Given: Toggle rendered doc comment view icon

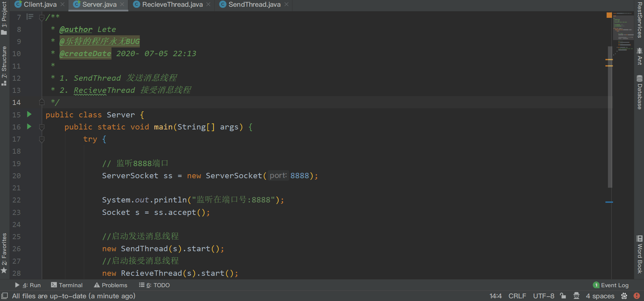Looking at the screenshot, I should pos(30,17).
